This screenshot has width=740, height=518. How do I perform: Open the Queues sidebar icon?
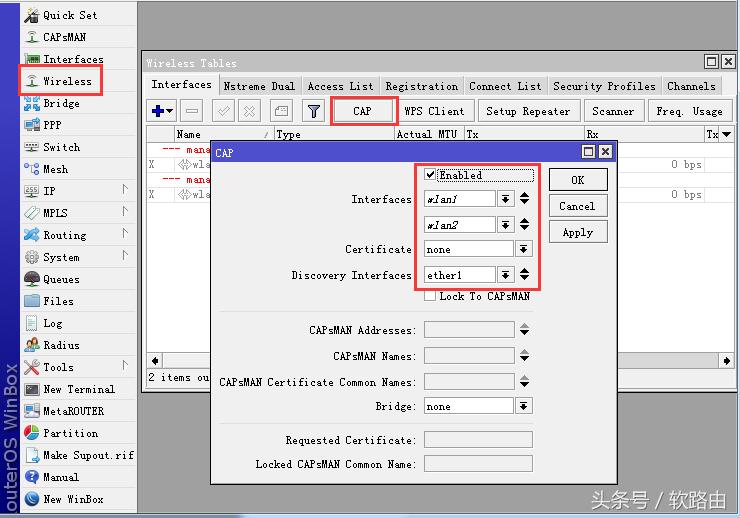[32, 279]
